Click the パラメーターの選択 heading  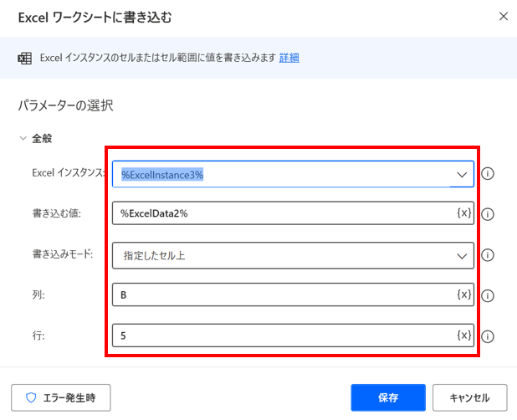65,105
